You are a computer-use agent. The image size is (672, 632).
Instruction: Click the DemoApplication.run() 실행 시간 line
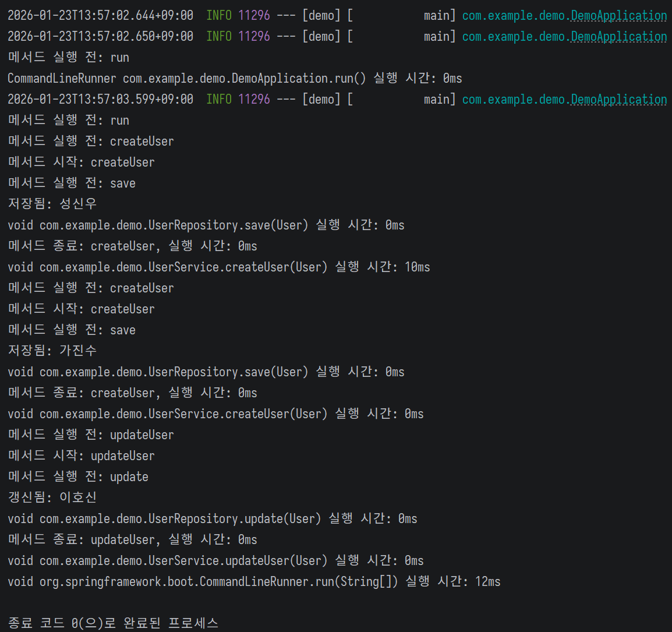(234, 78)
